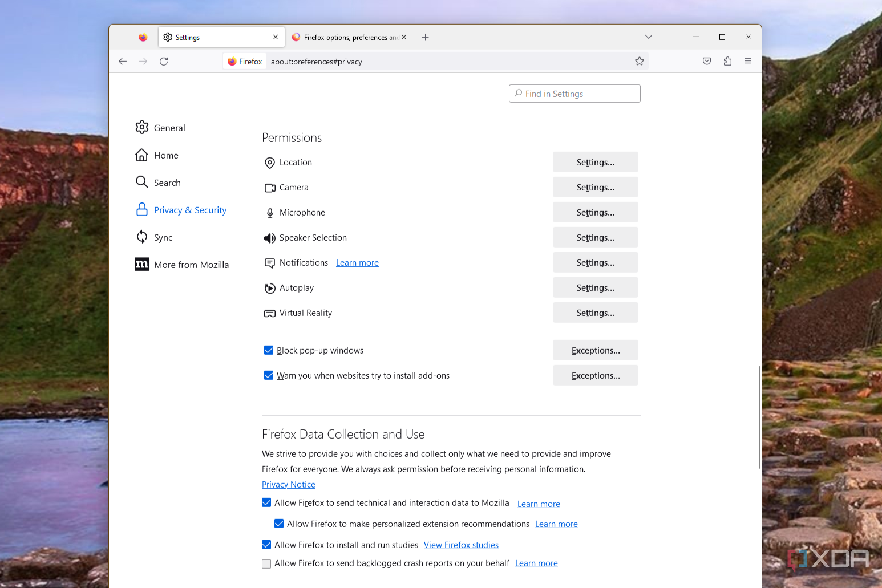Toggle Block pop-up windows checkbox

(x=269, y=350)
